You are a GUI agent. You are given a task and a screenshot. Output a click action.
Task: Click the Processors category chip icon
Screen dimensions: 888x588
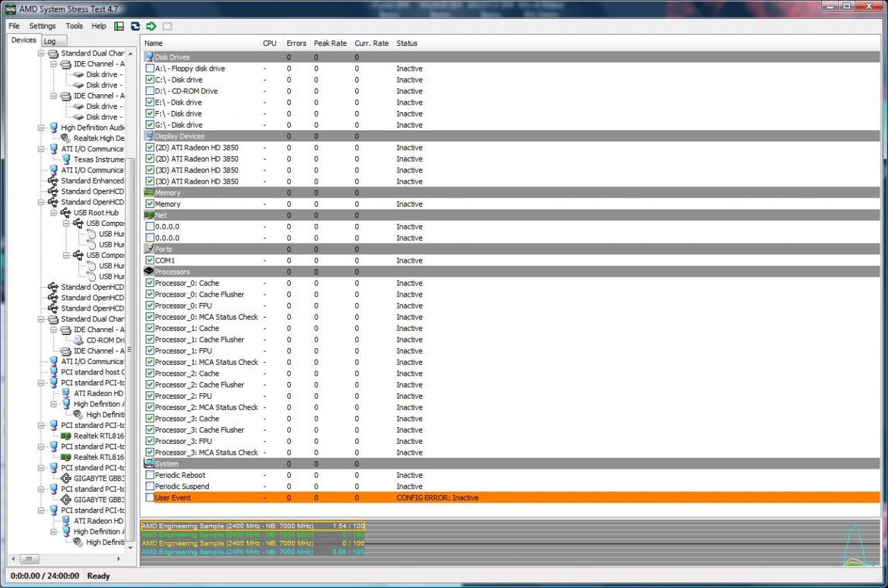point(149,272)
